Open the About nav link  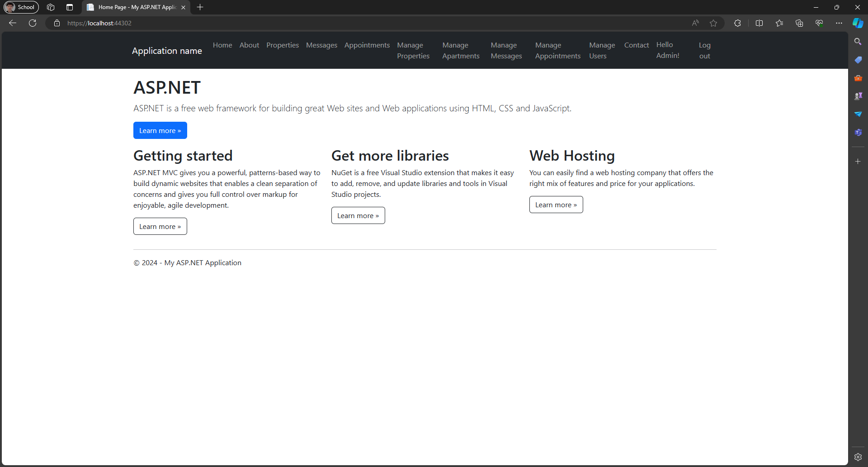click(x=249, y=45)
